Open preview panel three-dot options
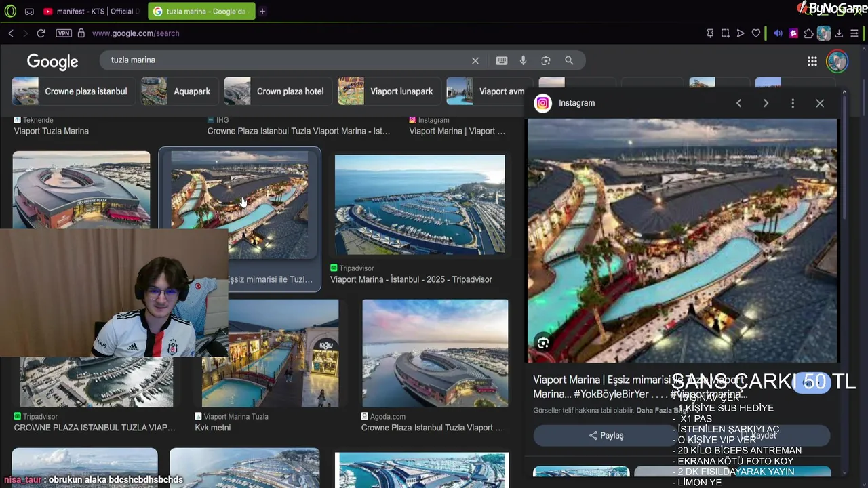This screenshot has height=488, width=868. [x=793, y=103]
